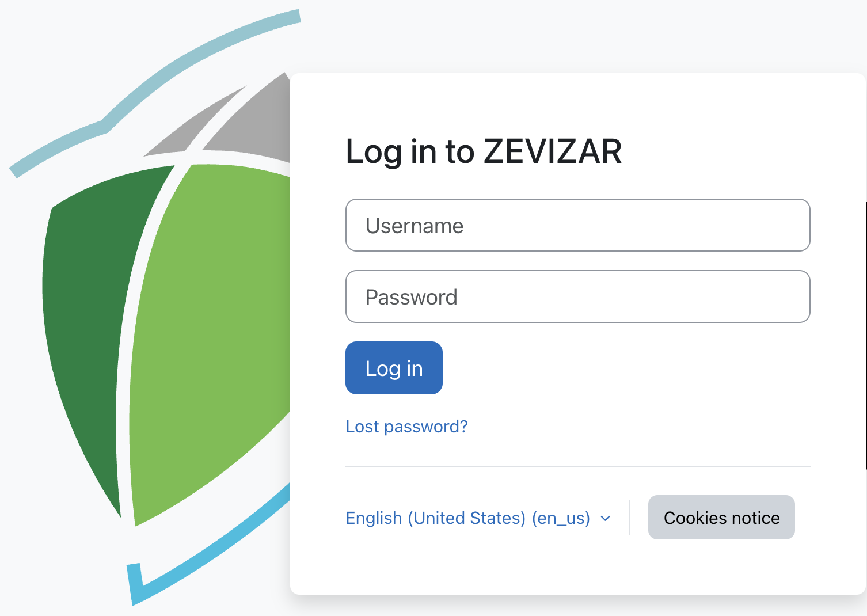This screenshot has height=616, width=867.
Task: Click the Cookies notice button
Action: [x=721, y=518]
